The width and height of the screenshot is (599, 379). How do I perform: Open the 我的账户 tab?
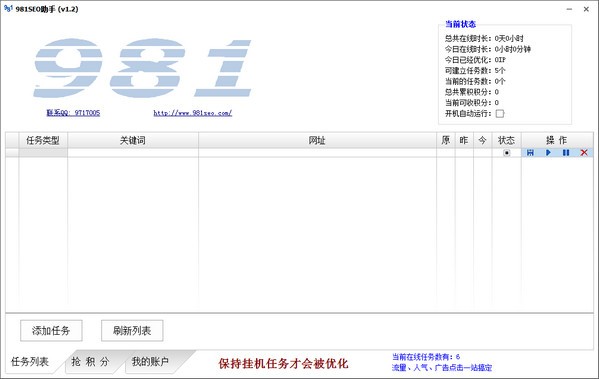tap(150, 361)
